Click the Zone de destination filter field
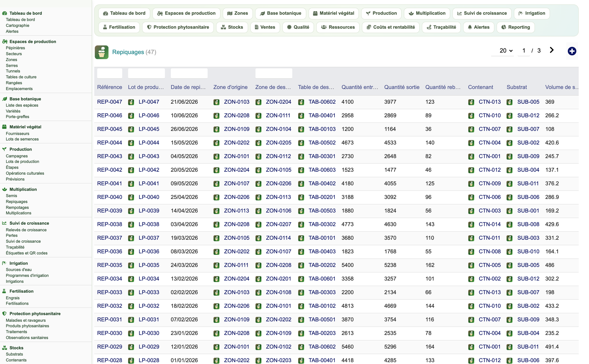Screen dimensions: 589x364 pyautogui.click(x=274, y=73)
